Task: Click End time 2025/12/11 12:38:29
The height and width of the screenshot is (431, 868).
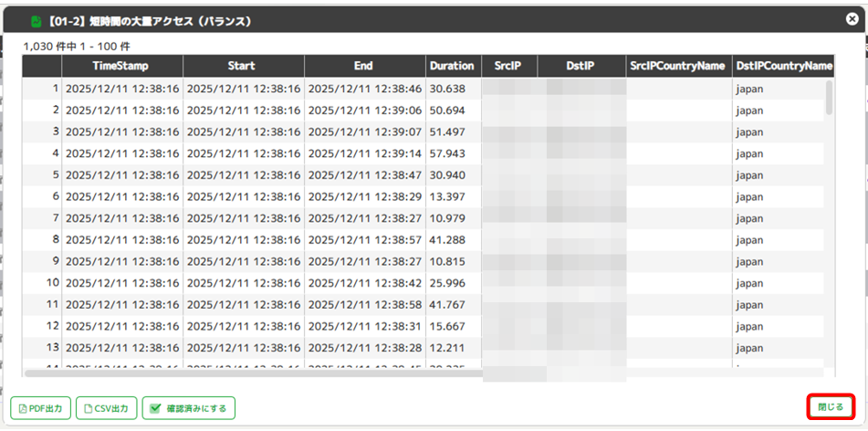Action: tap(365, 196)
